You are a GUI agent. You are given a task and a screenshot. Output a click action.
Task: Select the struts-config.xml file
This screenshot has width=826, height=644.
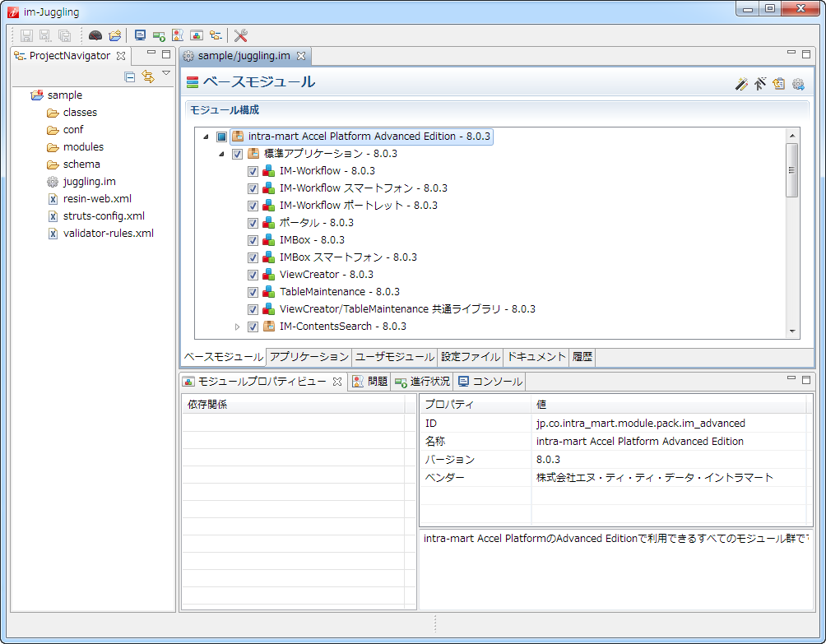point(104,216)
